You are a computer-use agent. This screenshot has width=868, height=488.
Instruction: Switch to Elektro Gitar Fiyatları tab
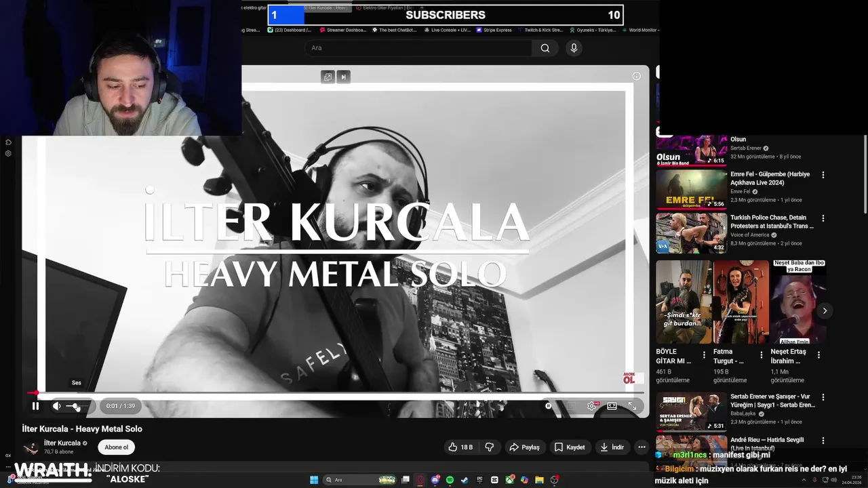pyautogui.click(x=385, y=7)
